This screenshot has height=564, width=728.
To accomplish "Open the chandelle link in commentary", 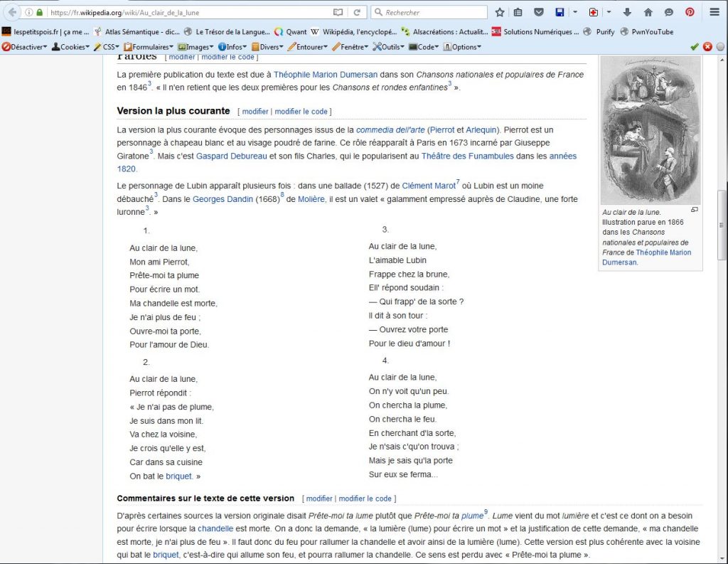I will (215, 528).
